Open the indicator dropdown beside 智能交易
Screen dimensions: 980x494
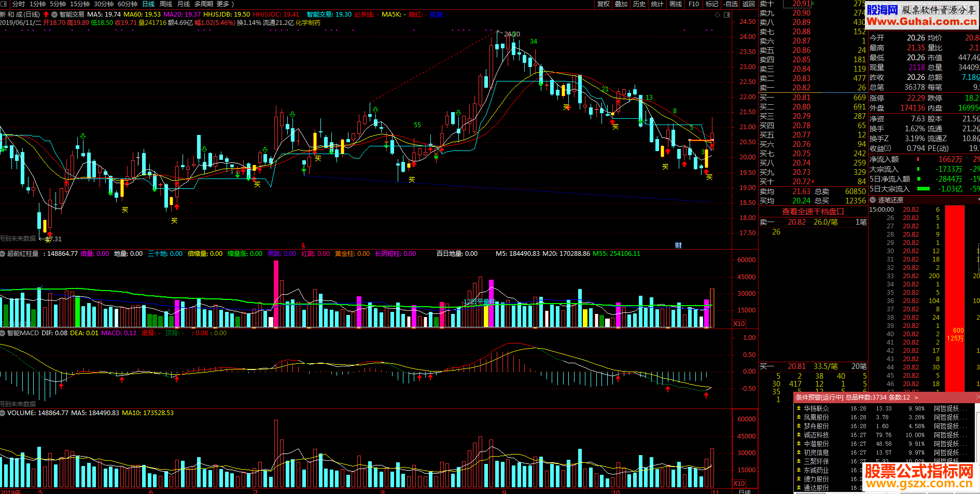54,15
